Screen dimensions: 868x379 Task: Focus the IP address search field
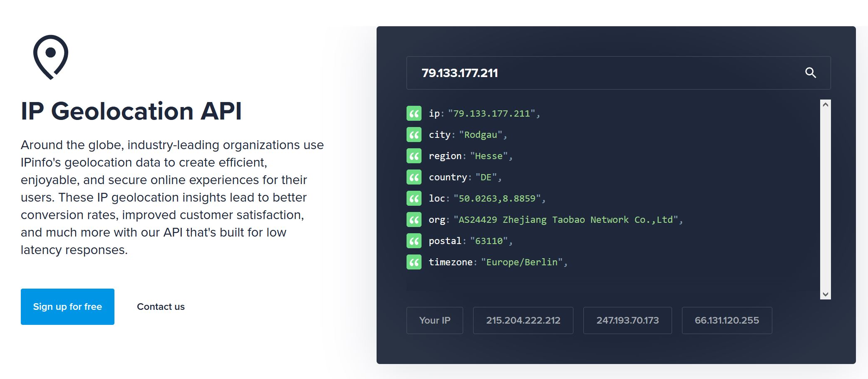[603, 73]
